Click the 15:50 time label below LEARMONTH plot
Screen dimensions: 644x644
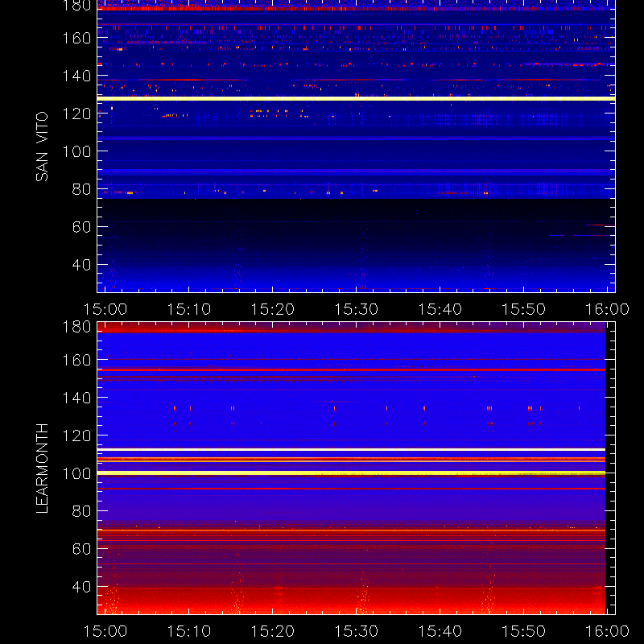[524, 631]
